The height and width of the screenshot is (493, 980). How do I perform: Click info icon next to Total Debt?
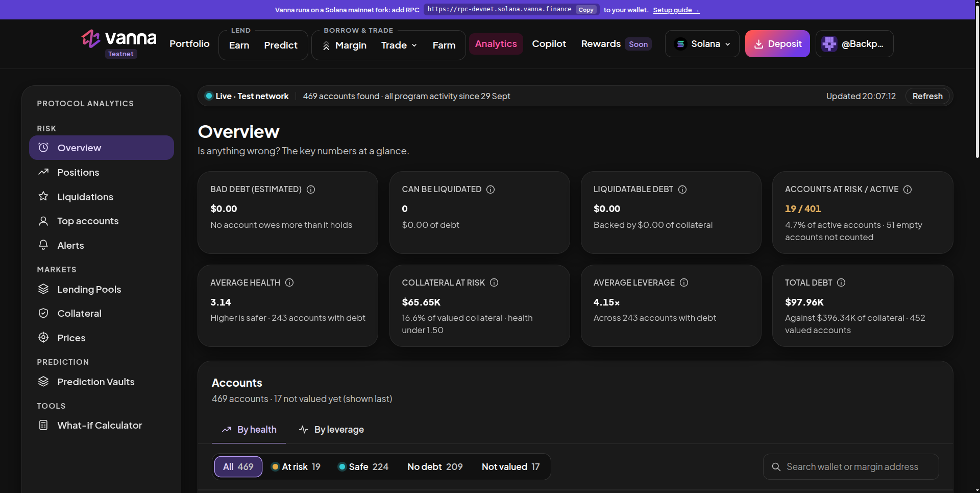click(x=841, y=283)
